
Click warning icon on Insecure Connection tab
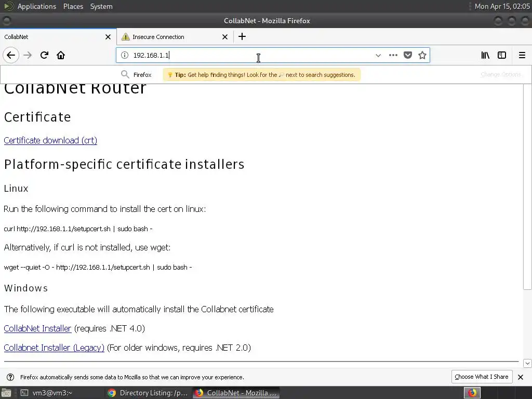[126, 37]
